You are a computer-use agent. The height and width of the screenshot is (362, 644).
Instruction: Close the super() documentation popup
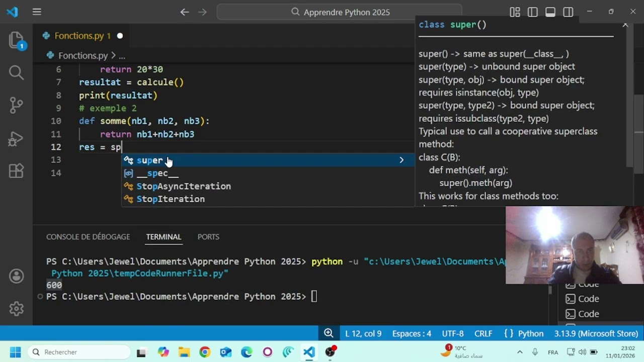[x=625, y=24]
